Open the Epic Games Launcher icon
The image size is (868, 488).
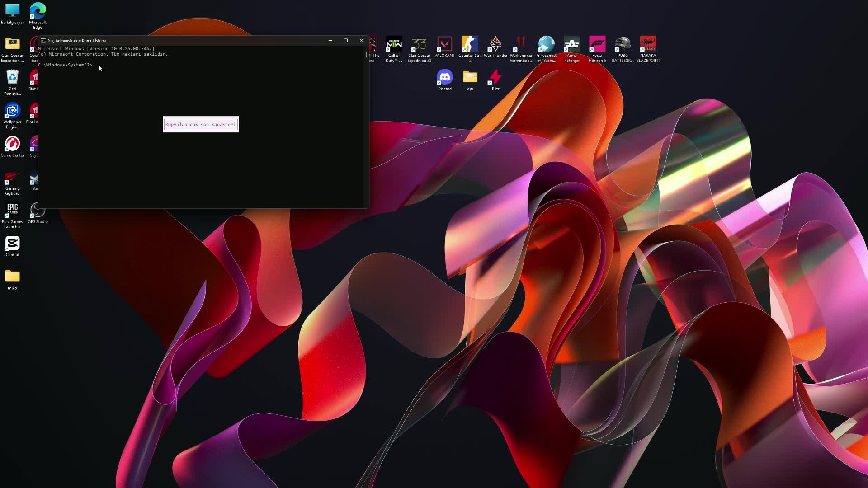click(12, 210)
